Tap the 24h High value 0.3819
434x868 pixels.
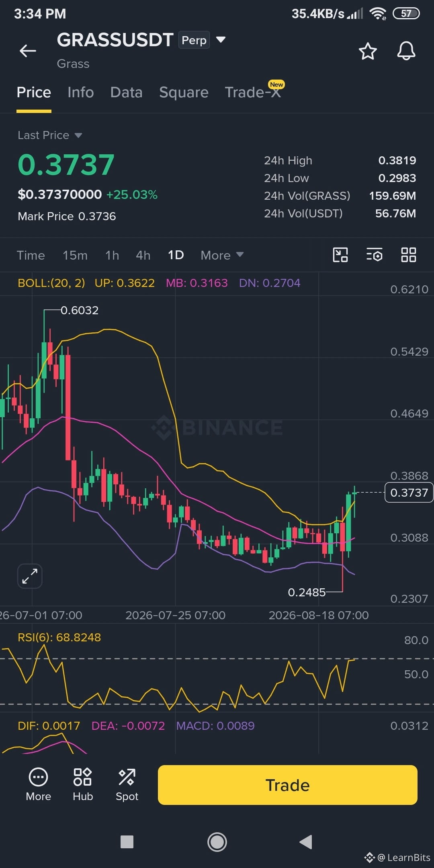click(x=397, y=160)
